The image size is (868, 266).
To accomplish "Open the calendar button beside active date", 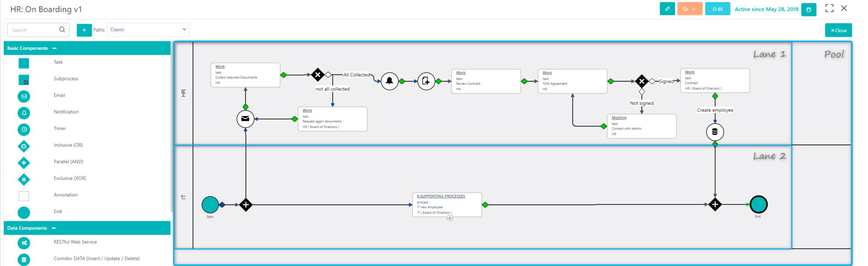I will coord(808,9).
